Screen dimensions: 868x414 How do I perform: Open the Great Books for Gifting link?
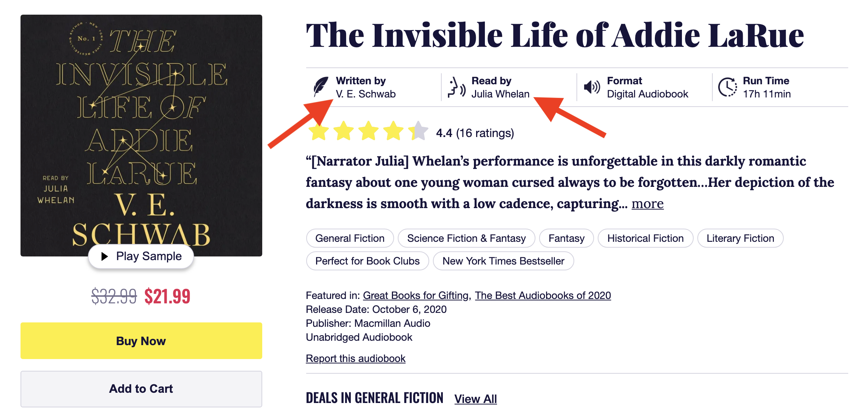[x=416, y=296]
